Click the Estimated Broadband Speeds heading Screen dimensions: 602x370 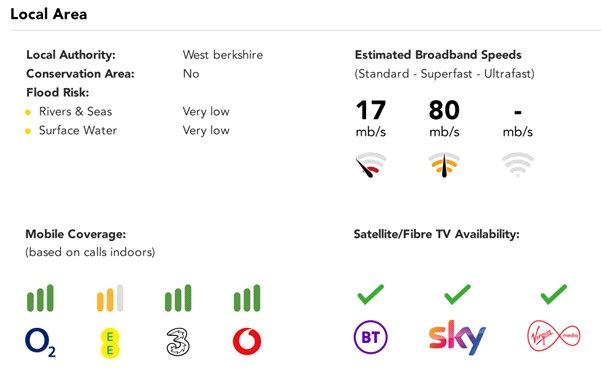click(438, 55)
